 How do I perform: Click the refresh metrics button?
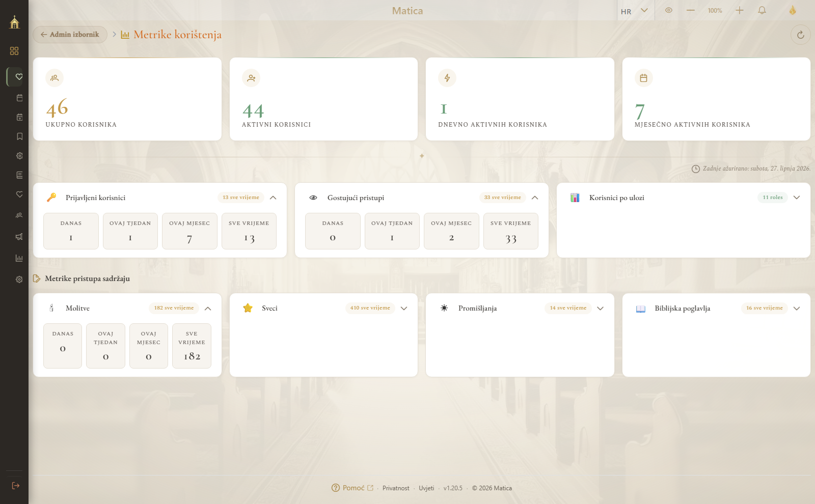tap(801, 35)
